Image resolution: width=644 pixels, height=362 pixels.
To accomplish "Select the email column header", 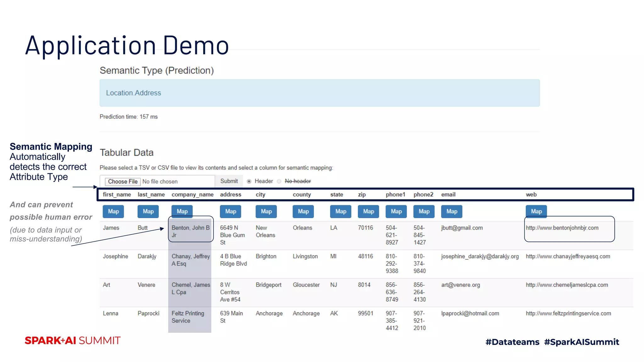I will (x=448, y=195).
